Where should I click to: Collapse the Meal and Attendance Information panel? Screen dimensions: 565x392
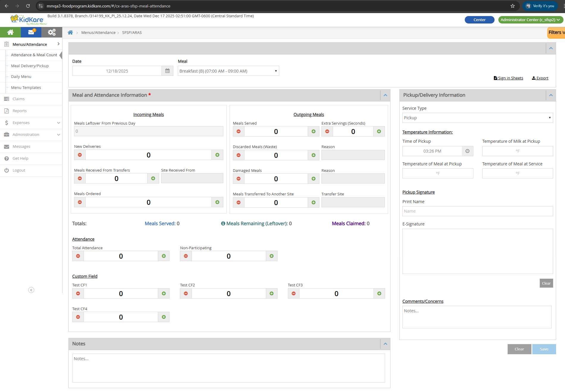pos(385,95)
